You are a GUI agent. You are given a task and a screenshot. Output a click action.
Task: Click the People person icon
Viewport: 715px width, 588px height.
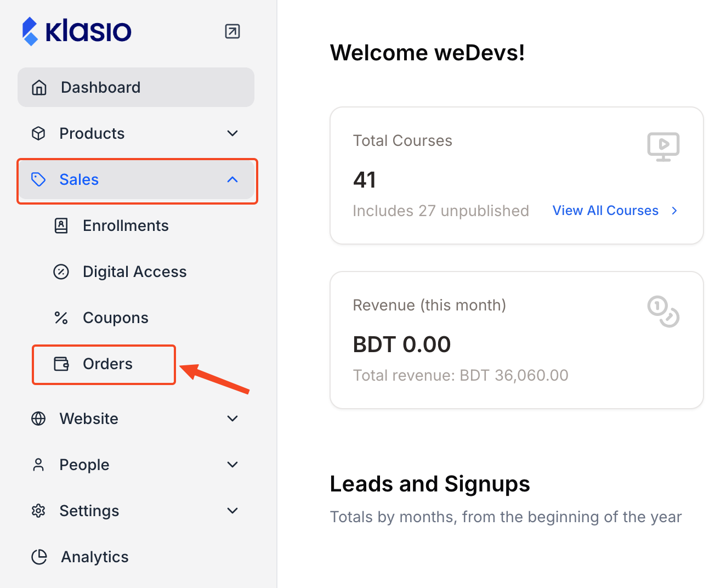click(x=38, y=465)
